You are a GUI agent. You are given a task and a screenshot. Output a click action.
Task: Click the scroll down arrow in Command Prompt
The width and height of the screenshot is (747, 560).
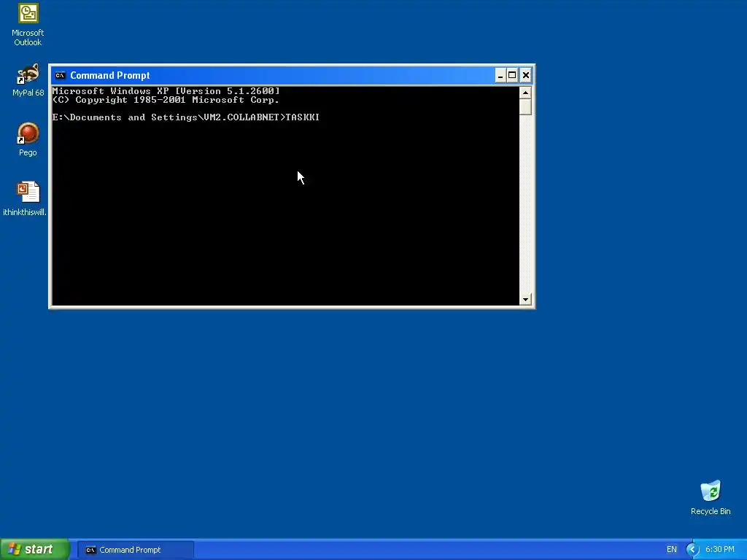click(525, 299)
